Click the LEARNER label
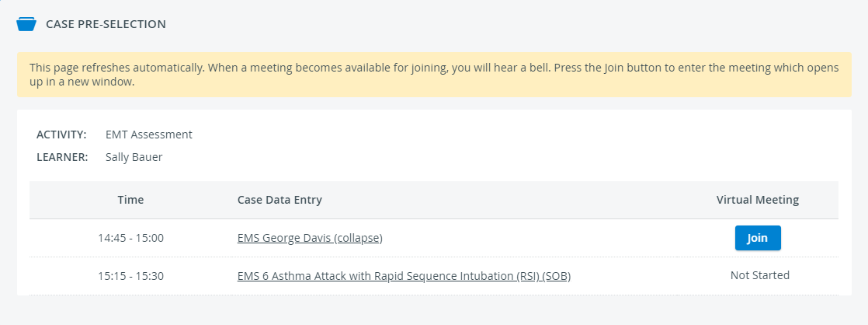Screen dimensions: 868x325 pyautogui.click(x=63, y=158)
